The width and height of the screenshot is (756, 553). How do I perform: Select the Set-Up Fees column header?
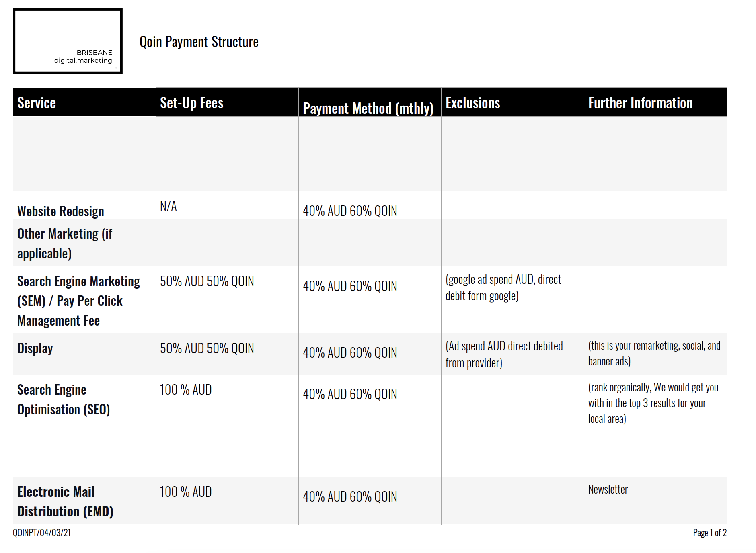[227, 102]
